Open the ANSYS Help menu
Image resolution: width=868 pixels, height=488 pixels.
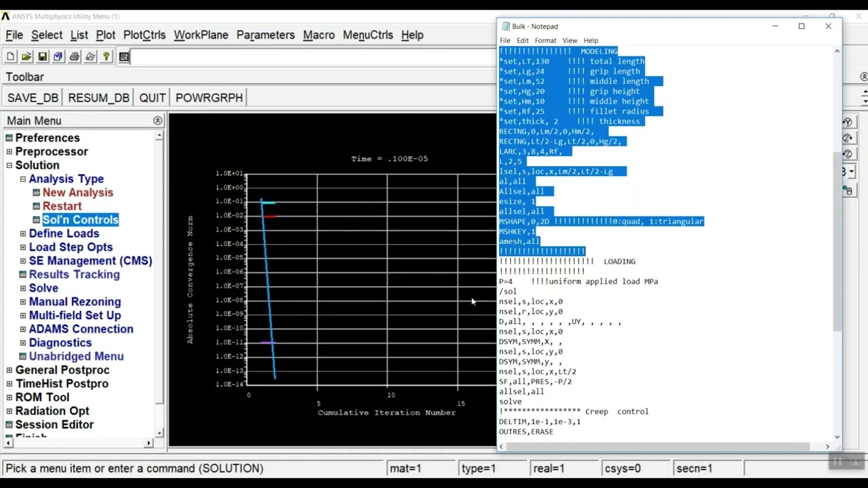pyautogui.click(x=412, y=35)
